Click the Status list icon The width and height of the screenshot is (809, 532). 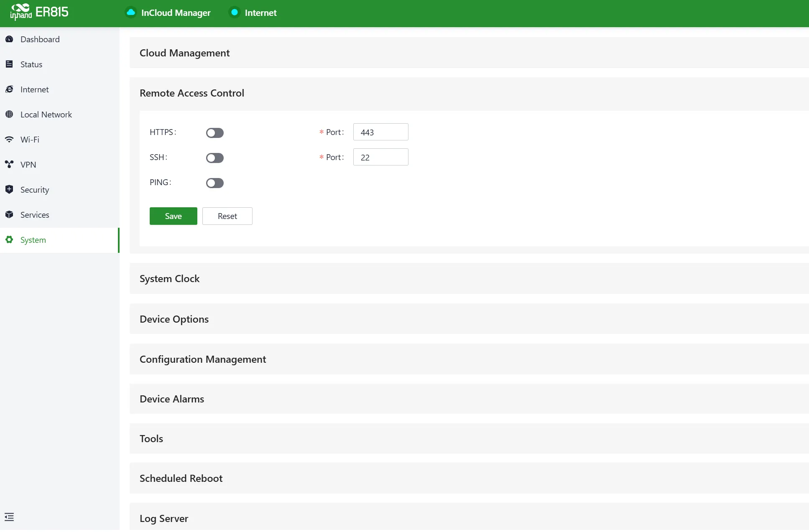coord(9,64)
